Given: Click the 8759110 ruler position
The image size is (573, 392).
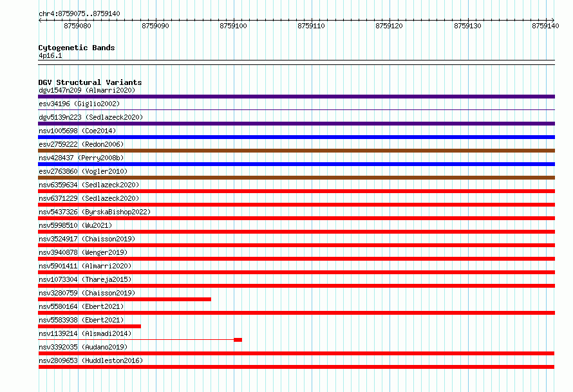Looking at the screenshot, I should click(312, 26).
